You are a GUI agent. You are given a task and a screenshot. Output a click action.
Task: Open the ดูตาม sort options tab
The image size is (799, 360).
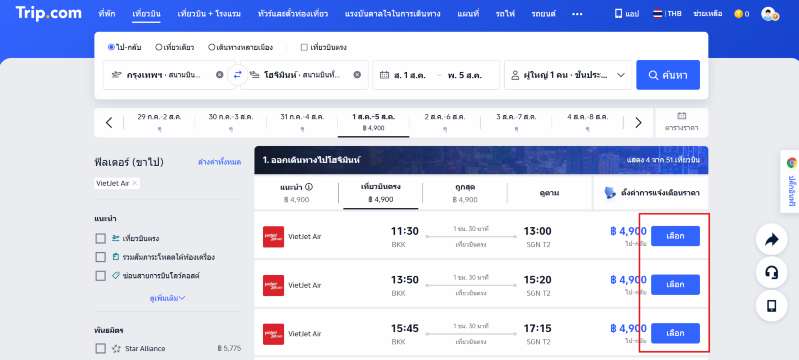click(549, 193)
